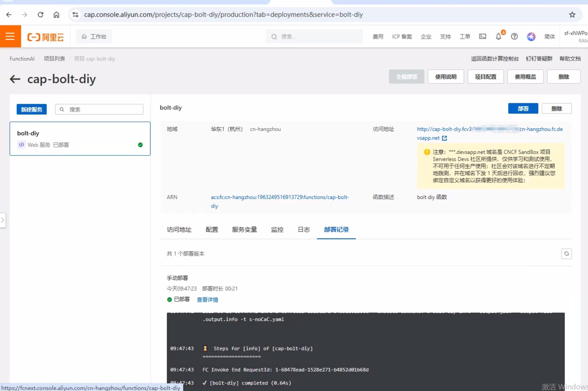The width and height of the screenshot is (588, 391).
Task: Launch Cloud Shell terminal icon
Action: (x=482, y=36)
